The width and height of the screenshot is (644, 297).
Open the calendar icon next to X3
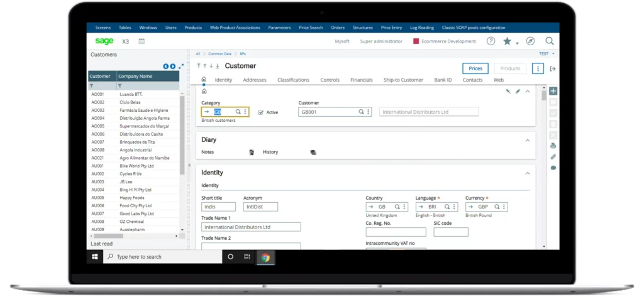[x=142, y=41]
